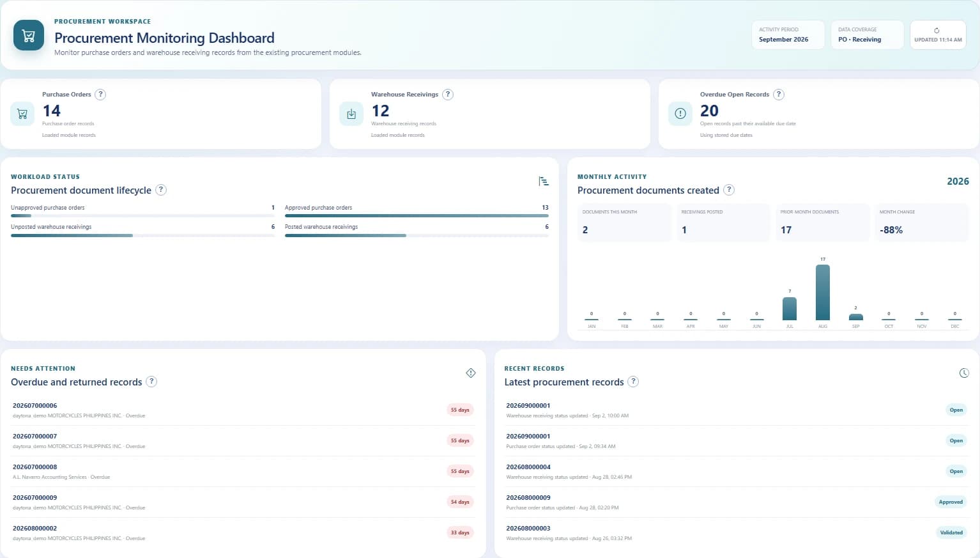Select the Prior Month Documents stat tile
Image resolution: width=980 pixels, height=558 pixels.
pos(823,222)
